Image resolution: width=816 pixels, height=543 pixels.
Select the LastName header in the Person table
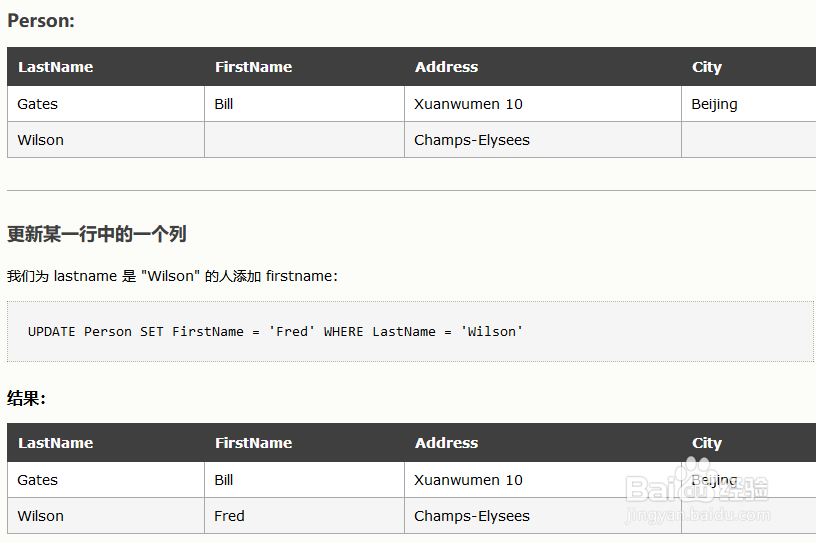tap(55, 67)
